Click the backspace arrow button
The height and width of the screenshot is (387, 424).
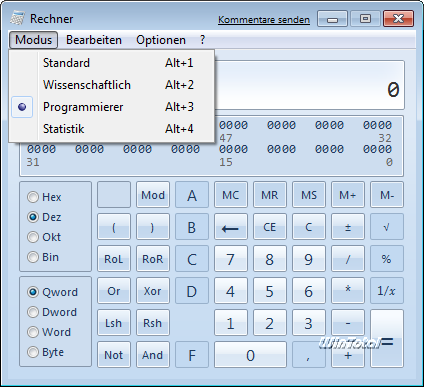[x=231, y=227]
